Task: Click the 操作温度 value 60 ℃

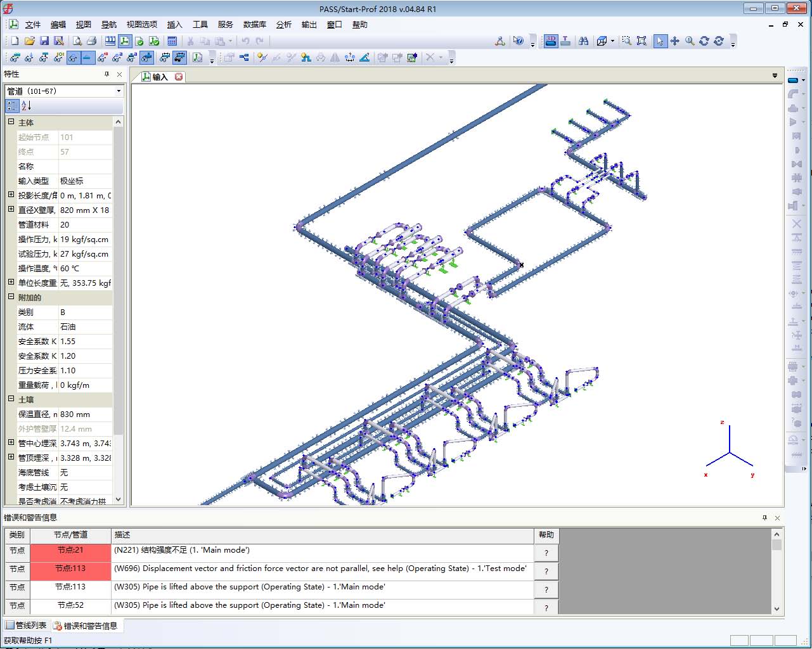Action: click(85, 269)
